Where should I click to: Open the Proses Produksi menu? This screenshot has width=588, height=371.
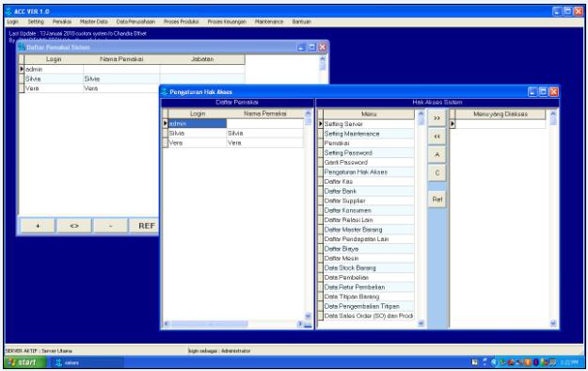click(182, 22)
